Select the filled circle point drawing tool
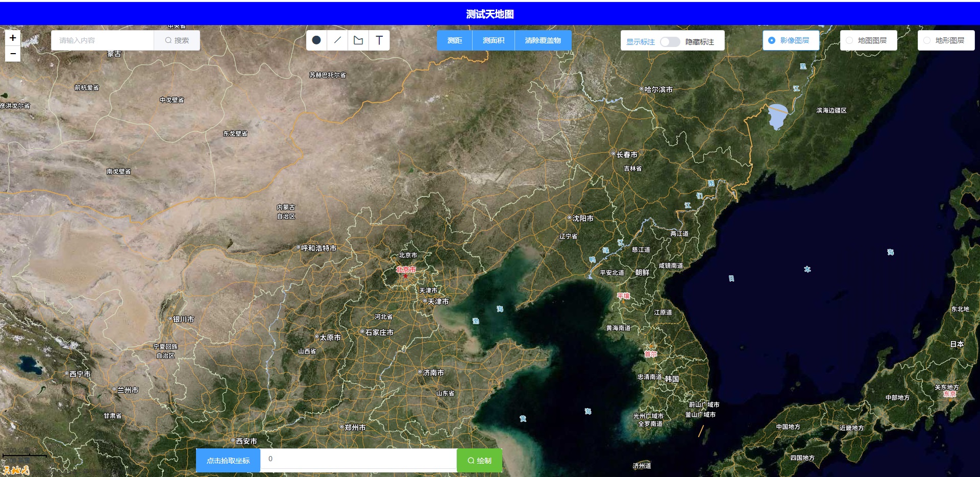The width and height of the screenshot is (980, 477). tap(316, 40)
